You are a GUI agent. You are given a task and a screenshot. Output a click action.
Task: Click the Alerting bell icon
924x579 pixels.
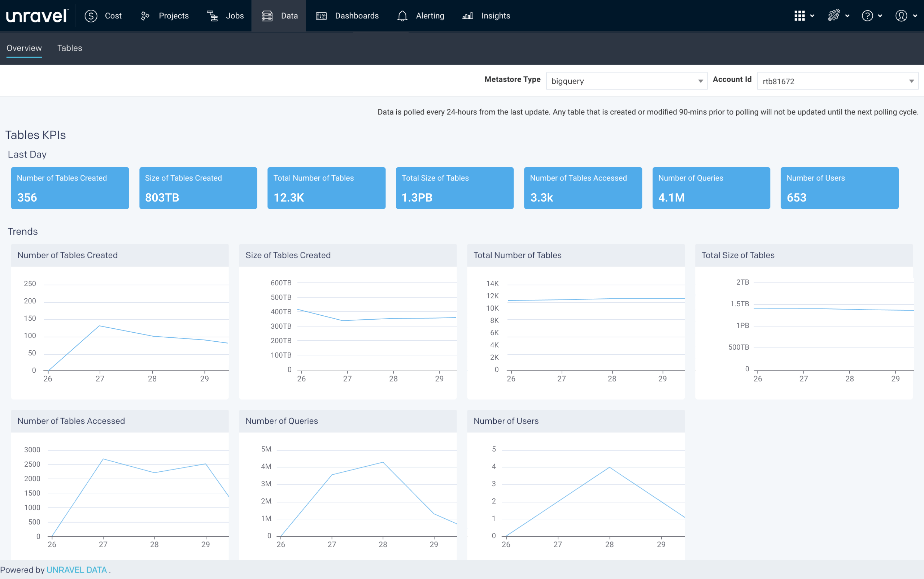402,16
